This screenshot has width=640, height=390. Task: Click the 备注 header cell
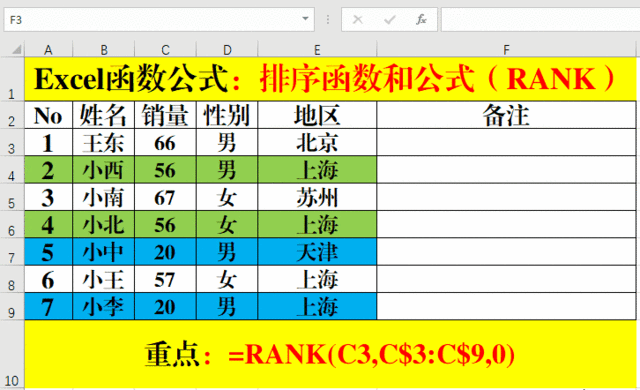pyautogui.click(x=506, y=115)
